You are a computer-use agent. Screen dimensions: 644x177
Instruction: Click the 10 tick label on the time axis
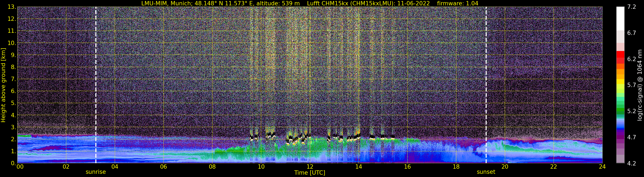tap(261, 167)
